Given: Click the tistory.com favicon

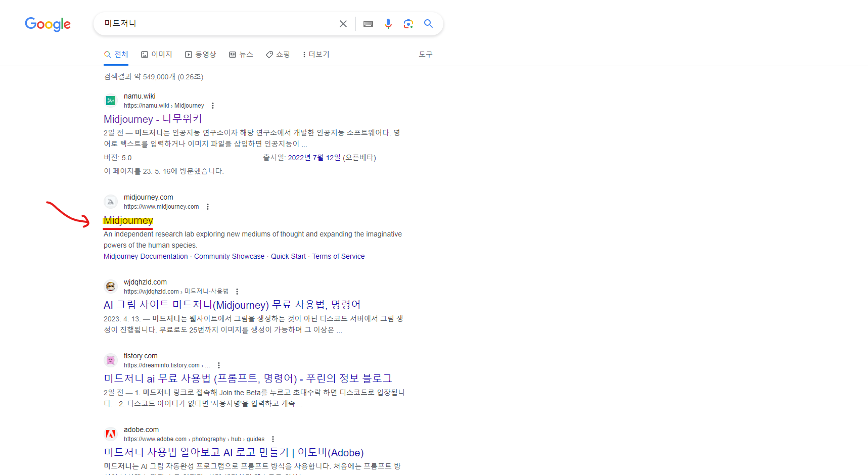Looking at the screenshot, I should tap(111, 360).
